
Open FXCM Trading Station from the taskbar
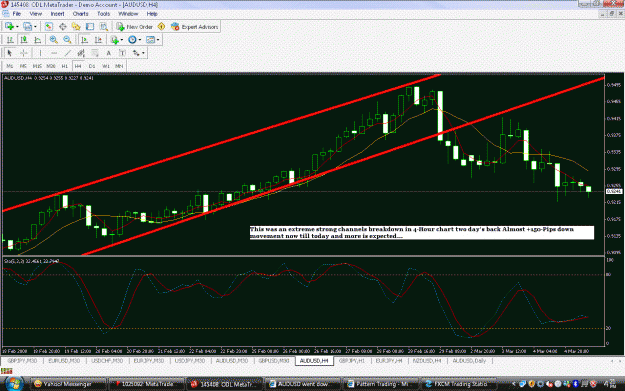coord(460,384)
